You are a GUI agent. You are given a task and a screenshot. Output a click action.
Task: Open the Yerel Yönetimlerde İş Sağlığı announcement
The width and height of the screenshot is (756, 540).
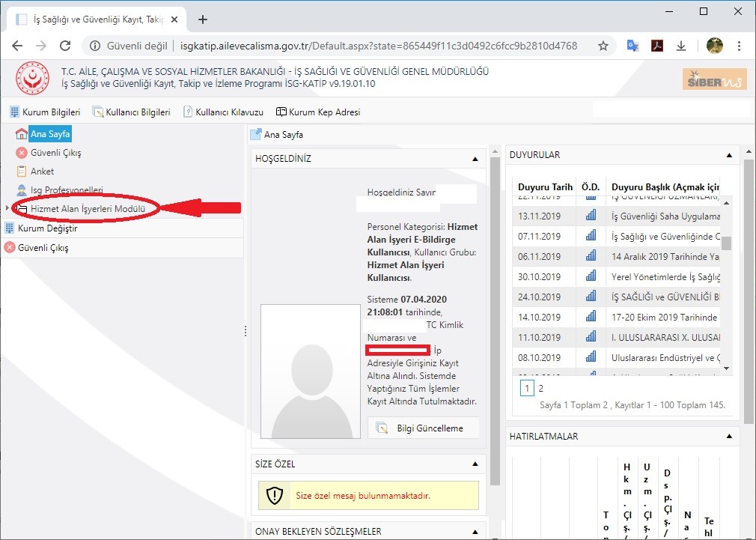(666, 277)
